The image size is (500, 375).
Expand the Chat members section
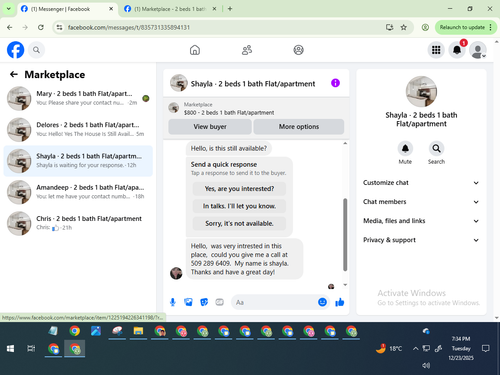tap(421, 202)
